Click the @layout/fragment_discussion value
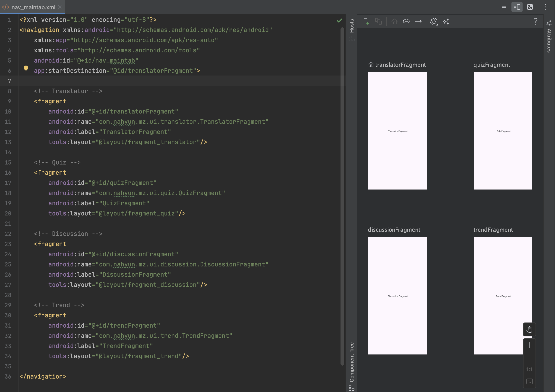The width and height of the screenshot is (555, 392). click(x=149, y=285)
